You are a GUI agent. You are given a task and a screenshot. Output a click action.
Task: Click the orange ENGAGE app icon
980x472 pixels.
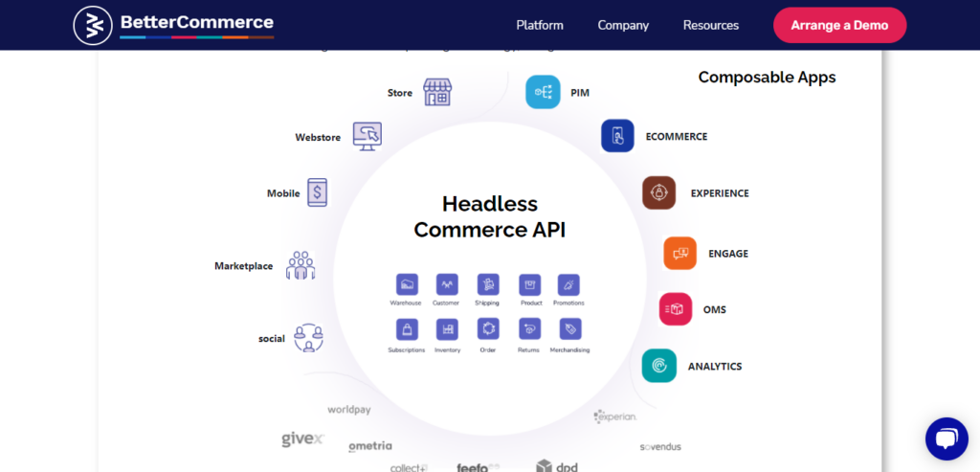[x=679, y=254]
